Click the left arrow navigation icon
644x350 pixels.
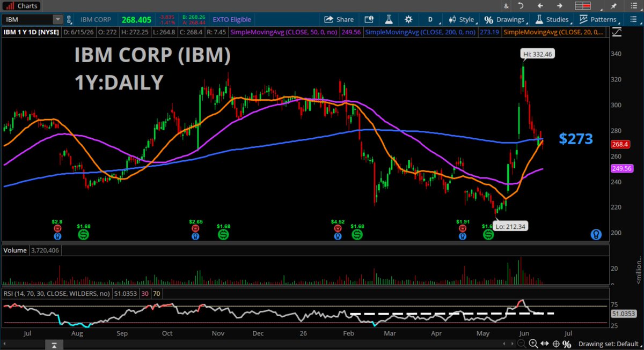[x=539, y=6]
